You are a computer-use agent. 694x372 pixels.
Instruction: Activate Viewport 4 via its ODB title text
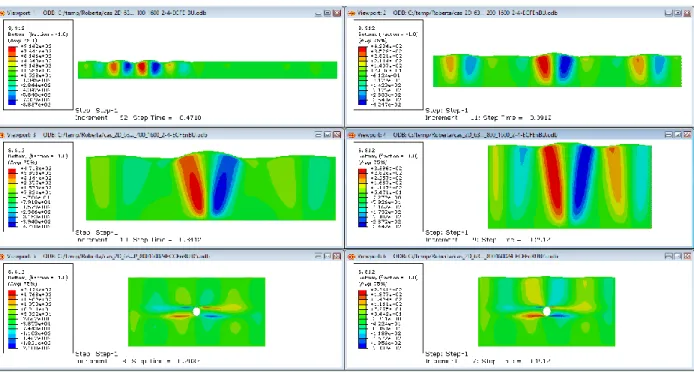coord(475,135)
